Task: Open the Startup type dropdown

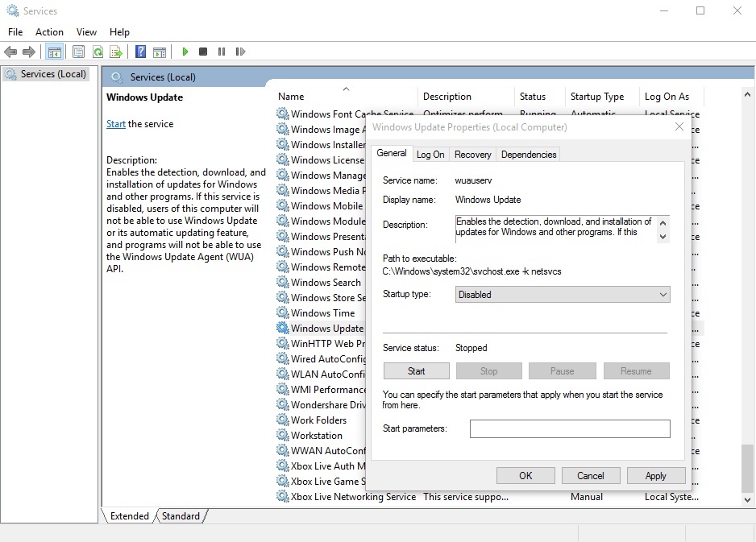Action: 661,294
